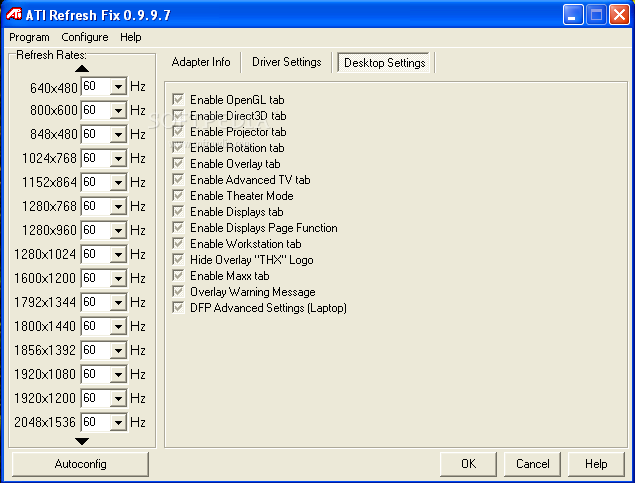Viewport: 635px width, 483px height.
Task: Click the Help button at bottom right
Action: click(x=596, y=464)
